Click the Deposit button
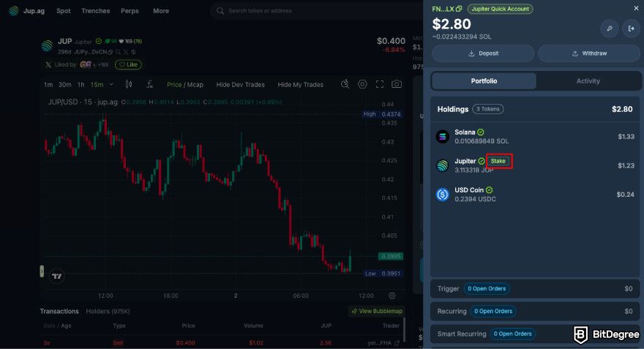644x349 pixels. click(x=483, y=53)
